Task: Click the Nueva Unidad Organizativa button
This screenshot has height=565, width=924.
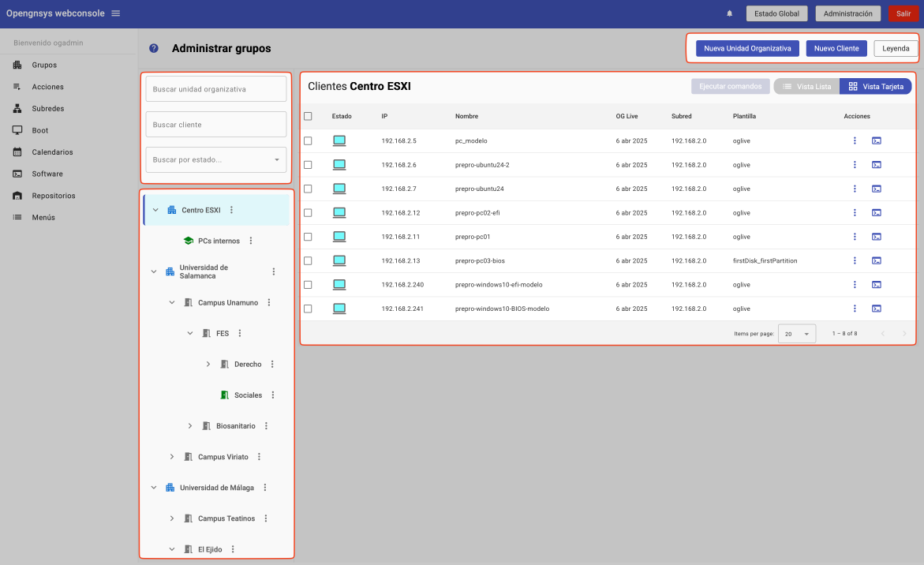Action: coord(747,48)
